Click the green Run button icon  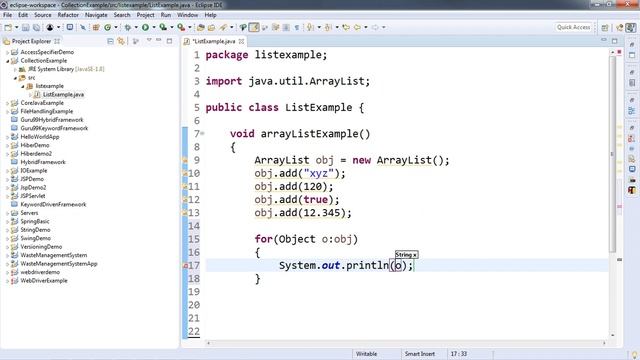145,27
